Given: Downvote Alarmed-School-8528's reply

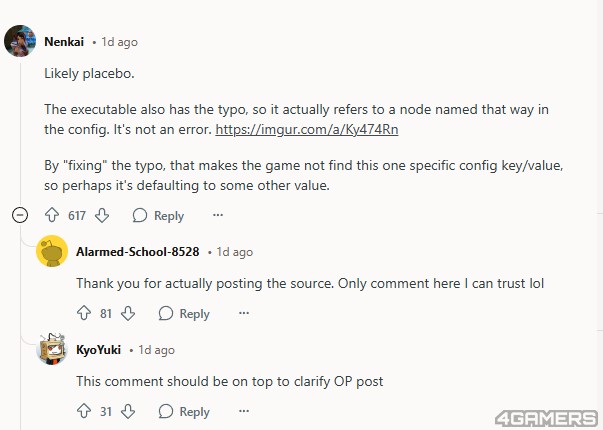Looking at the screenshot, I should pos(128,313).
